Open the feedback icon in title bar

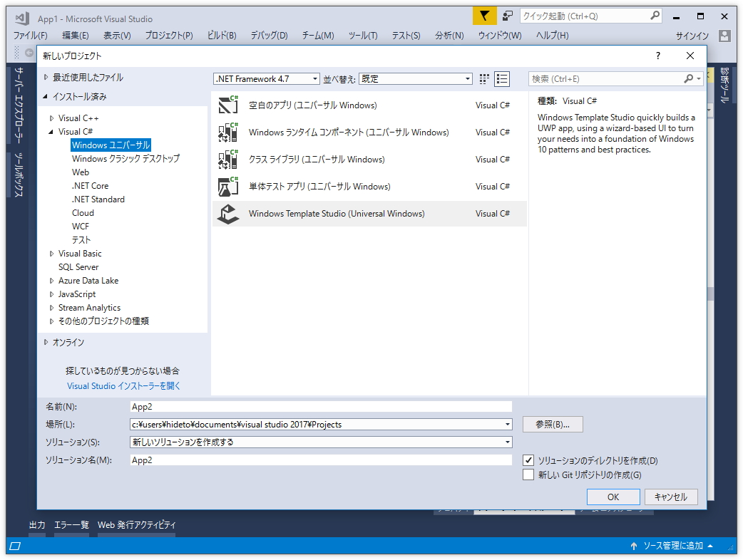508,16
